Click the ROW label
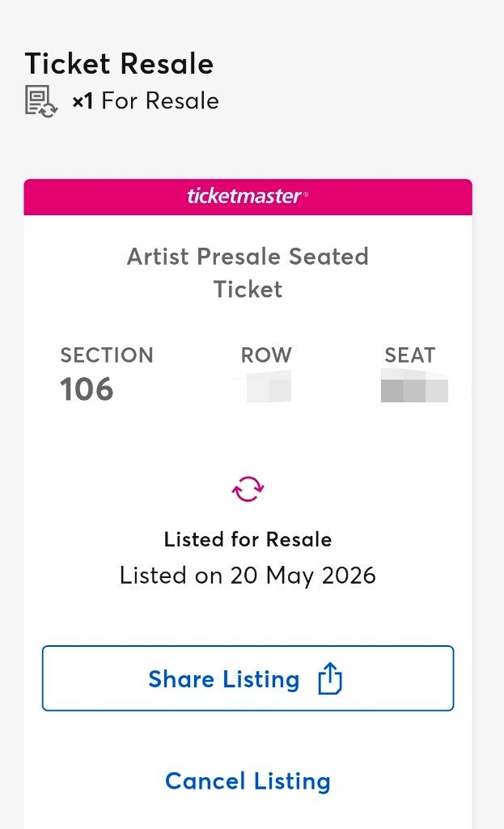 (266, 355)
